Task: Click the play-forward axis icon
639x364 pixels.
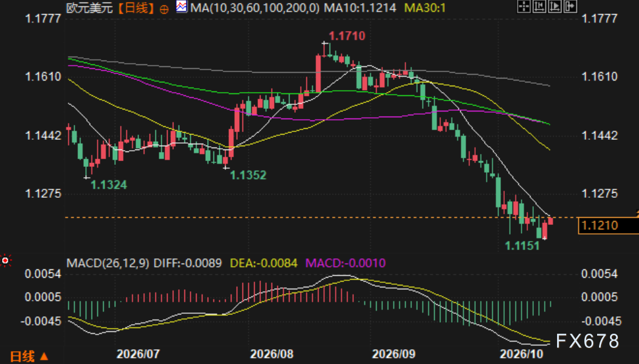Action: click(x=555, y=6)
